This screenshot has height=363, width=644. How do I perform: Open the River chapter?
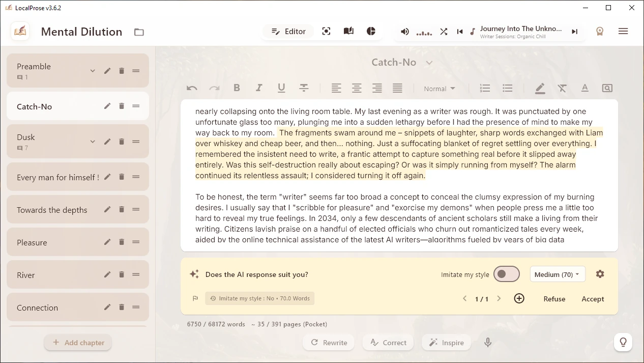pos(78,275)
